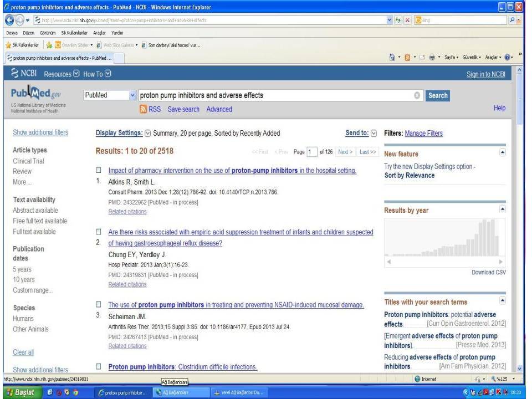Expand the NCBI Resources menu
532x399 pixels.
click(x=62, y=74)
